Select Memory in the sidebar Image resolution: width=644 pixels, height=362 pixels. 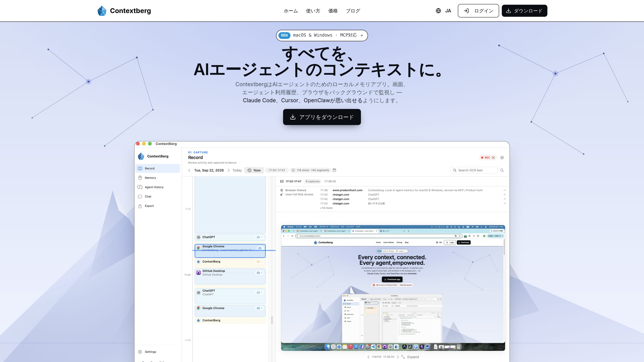158,178
